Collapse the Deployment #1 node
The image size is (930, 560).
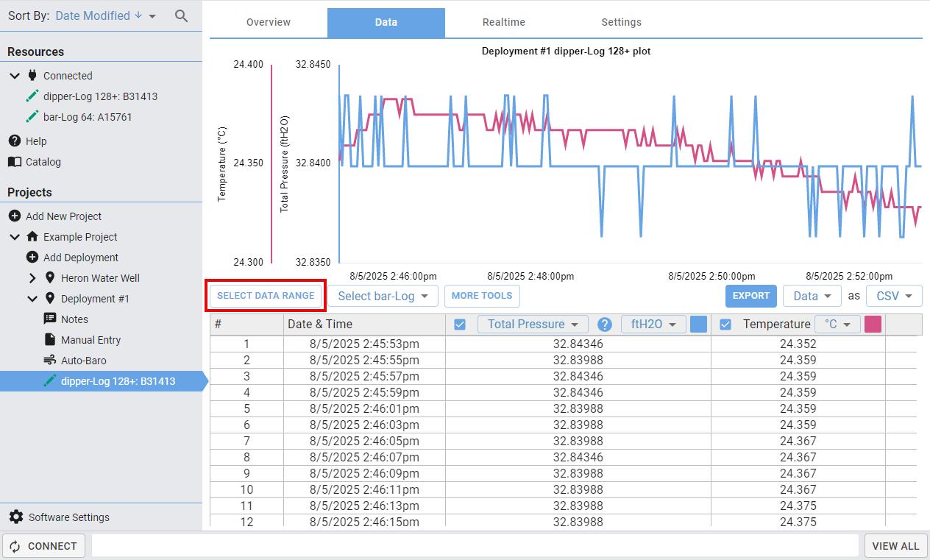pos(32,298)
